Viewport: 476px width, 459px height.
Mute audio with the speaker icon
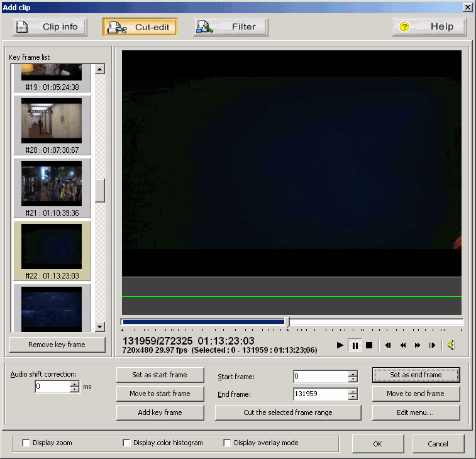tap(451, 345)
